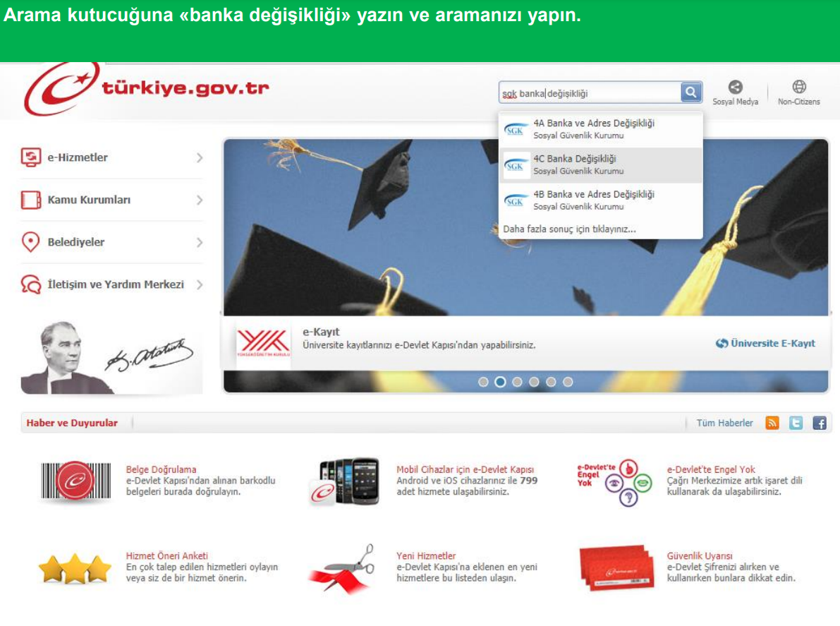Select the second carousel slide dot
Viewport: 840px width, 626px height.
point(500,382)
